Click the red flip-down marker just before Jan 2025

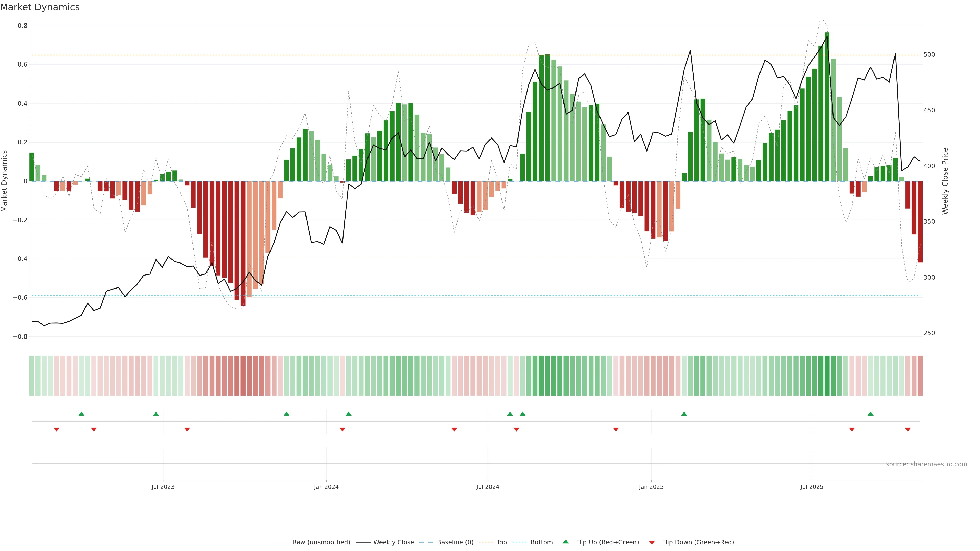[x=616, y=429]
